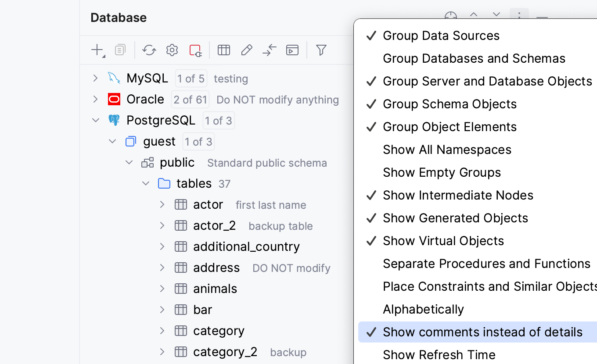Enable Show All Namespaces

(x=447, y=150)
